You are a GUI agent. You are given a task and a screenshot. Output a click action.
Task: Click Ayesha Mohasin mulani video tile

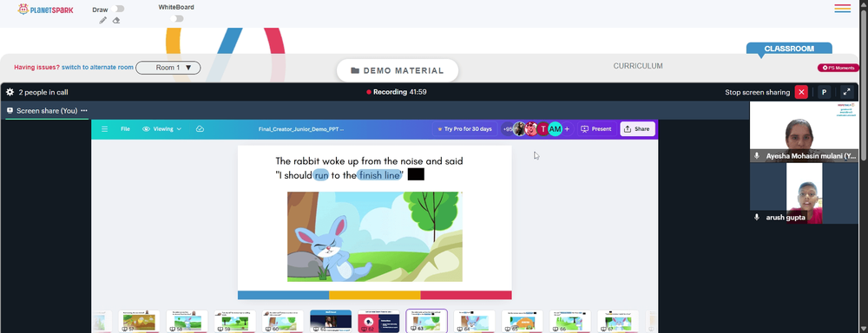click(804, 132)
